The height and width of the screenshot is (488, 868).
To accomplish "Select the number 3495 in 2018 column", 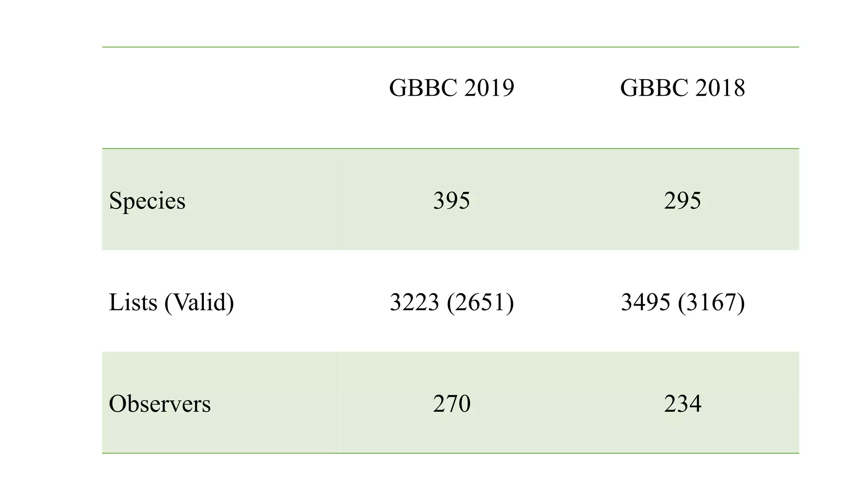I will tap(645, 302).
